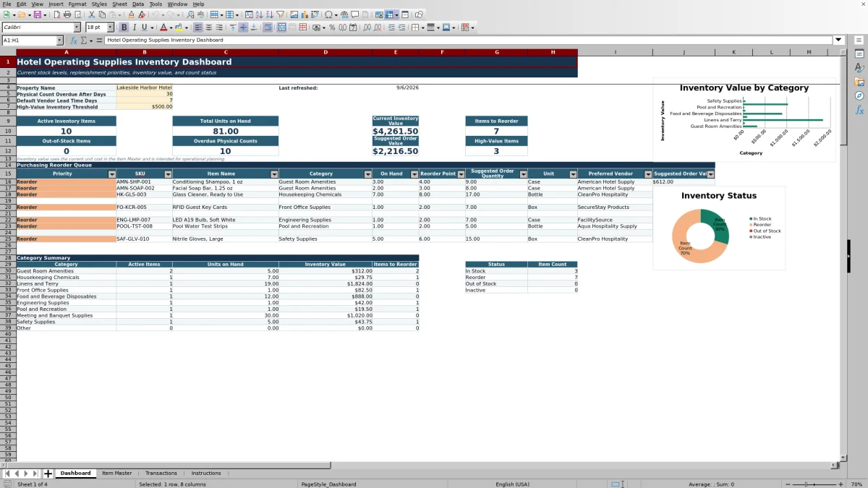This screenshot has width=868, height=488.
Task: Open the sidebar Navigator compass icon
Action: [x=859, y=95]
